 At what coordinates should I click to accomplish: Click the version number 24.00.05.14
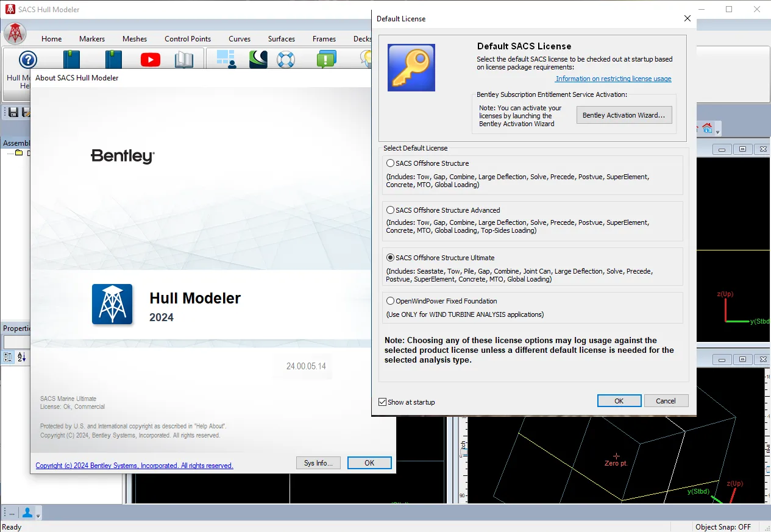[306, 366]
